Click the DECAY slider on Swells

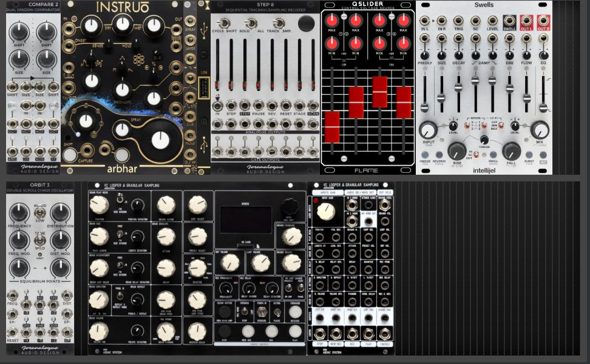pos(458,87)
